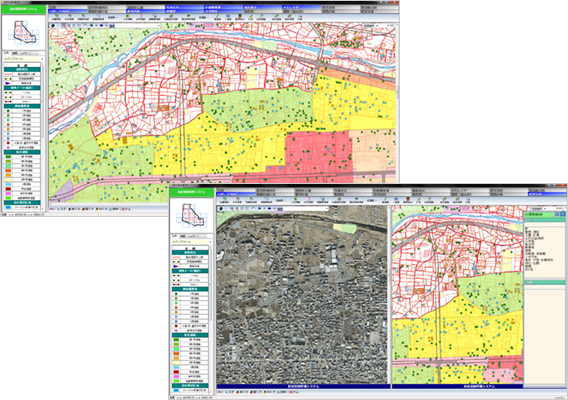
Task: Click the left small button in the info panel header
Action: tap(557, 214)
